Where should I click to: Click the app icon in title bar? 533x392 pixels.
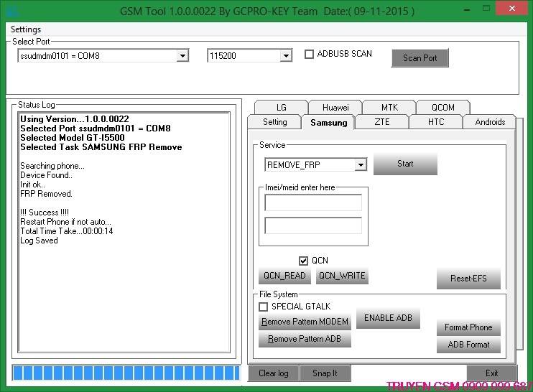[12, 11]
